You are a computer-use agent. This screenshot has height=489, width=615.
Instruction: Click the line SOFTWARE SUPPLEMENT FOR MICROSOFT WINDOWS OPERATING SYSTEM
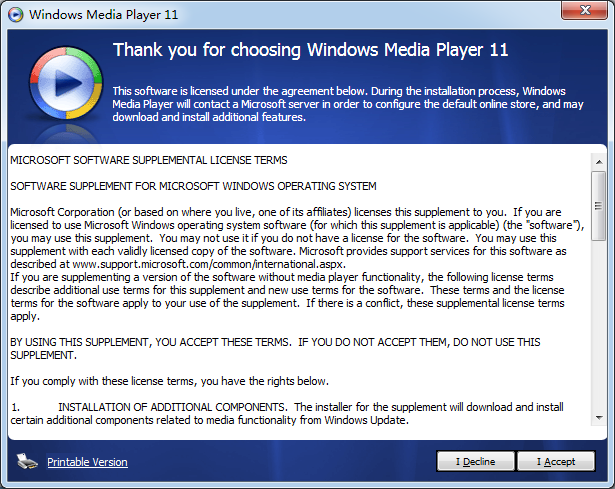(x=193, y=186)
